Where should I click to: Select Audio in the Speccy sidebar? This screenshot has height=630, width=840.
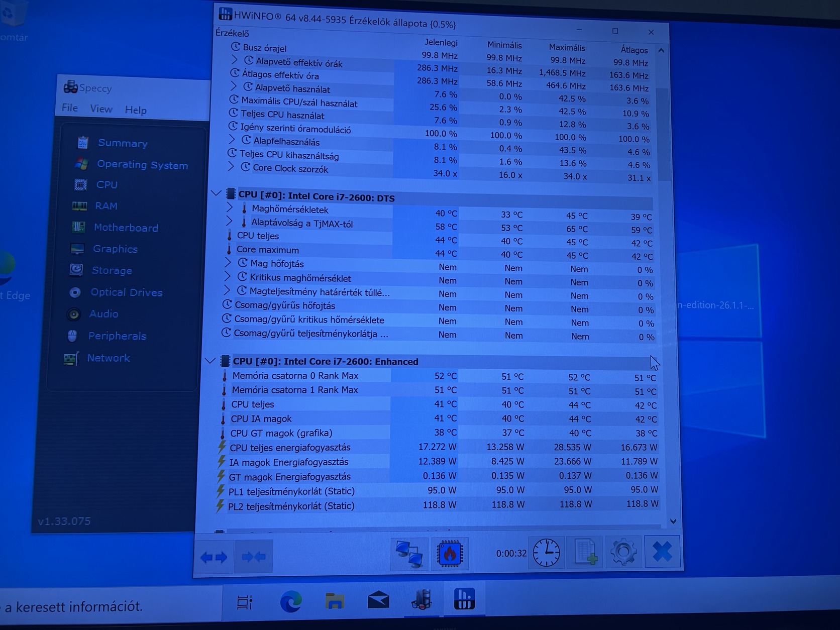pyautogui.click(x=103, y=314)
